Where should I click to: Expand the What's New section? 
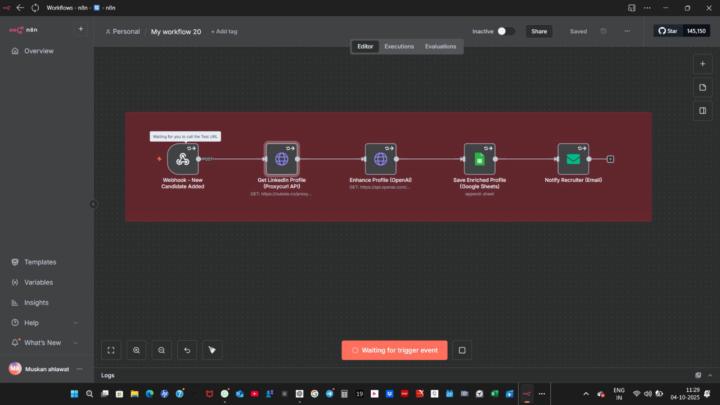[x=42, y=342]
